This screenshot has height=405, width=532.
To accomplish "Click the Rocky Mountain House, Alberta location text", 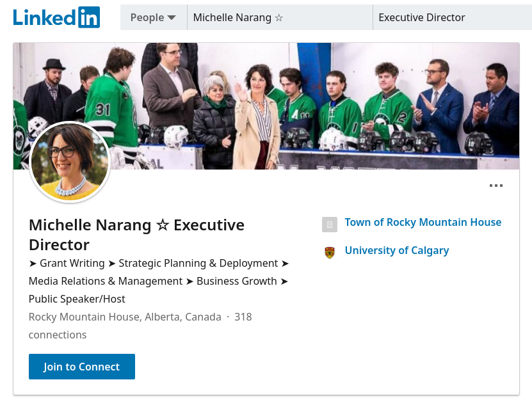I will (125, 317).
